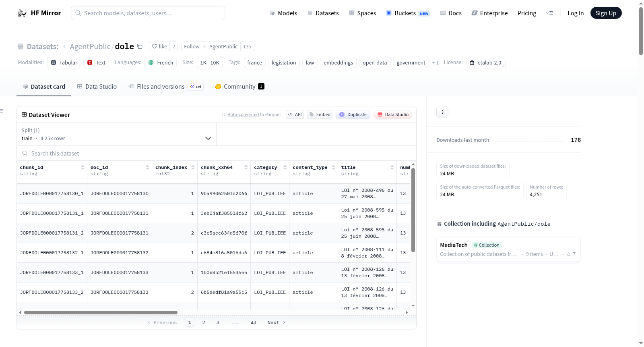Screen dimensions: 644x347
Task: Open the MediaTech collection card
Action: (508, 249)
